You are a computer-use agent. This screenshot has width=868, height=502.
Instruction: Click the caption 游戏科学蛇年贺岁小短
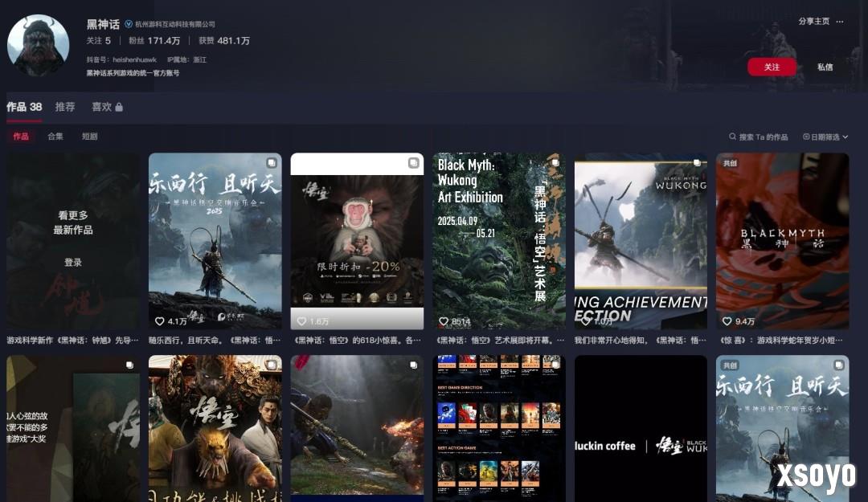click(781, 340)
